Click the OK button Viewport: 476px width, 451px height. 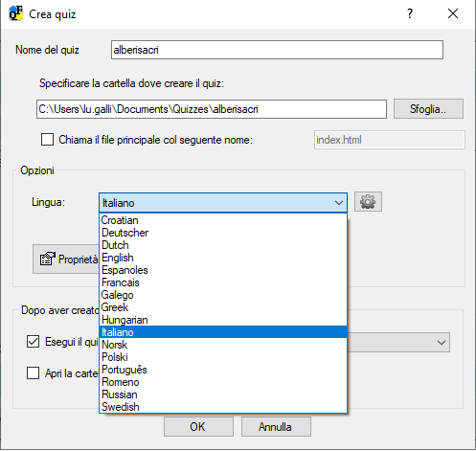point(198,426)
